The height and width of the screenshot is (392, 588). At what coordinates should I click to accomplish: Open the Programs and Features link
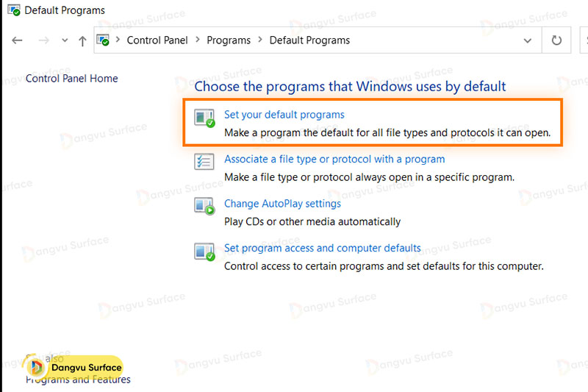coord(78,380)
